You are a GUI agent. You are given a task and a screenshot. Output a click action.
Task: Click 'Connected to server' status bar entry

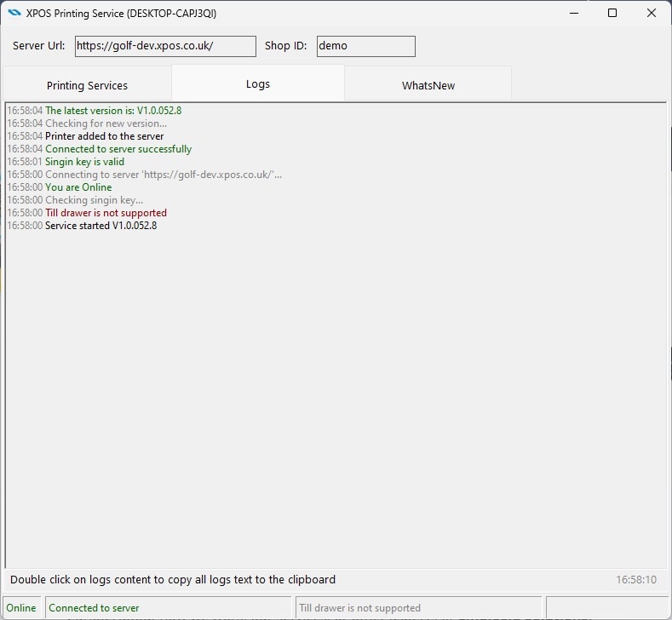click(168, 607)
